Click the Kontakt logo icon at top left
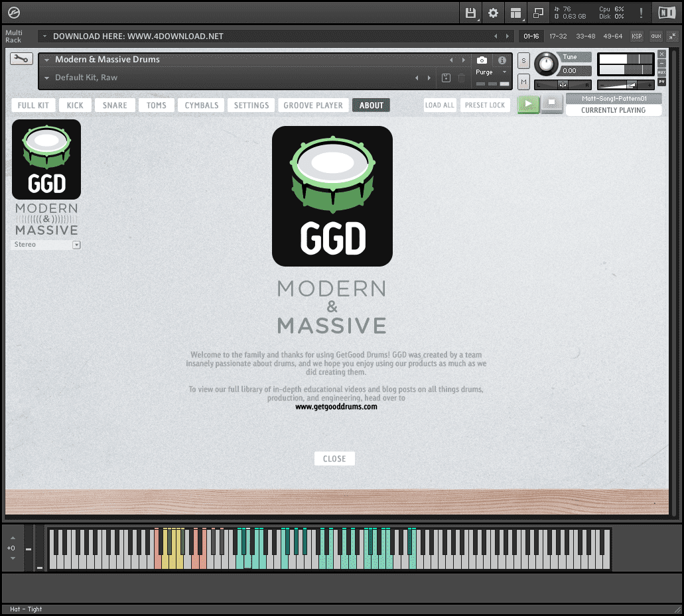 click(x=14, y=13)
